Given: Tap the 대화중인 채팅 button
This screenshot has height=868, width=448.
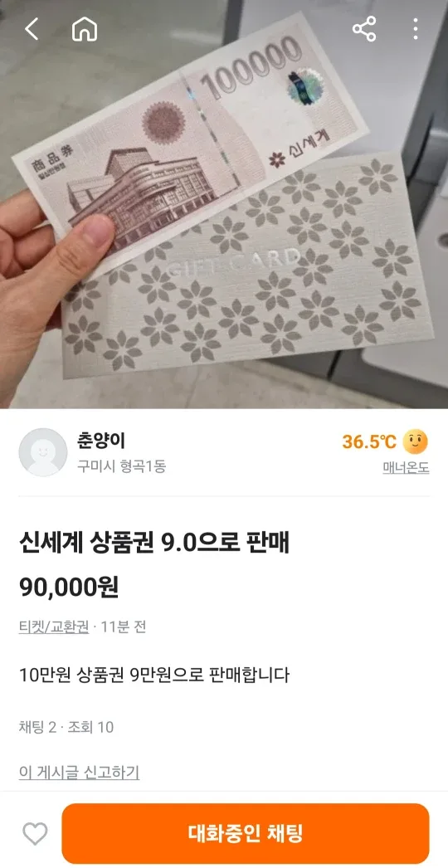Looking at the screenshot, I should click(x=246, y=834).
